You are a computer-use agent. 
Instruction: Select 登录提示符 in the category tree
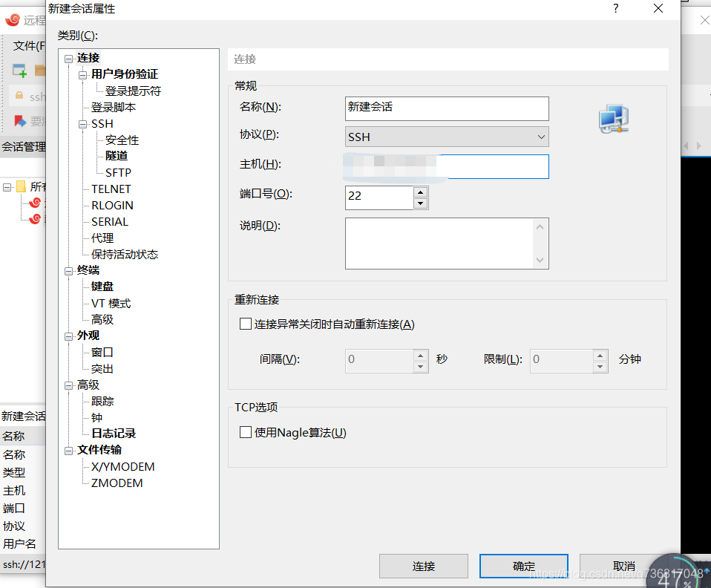133,91
